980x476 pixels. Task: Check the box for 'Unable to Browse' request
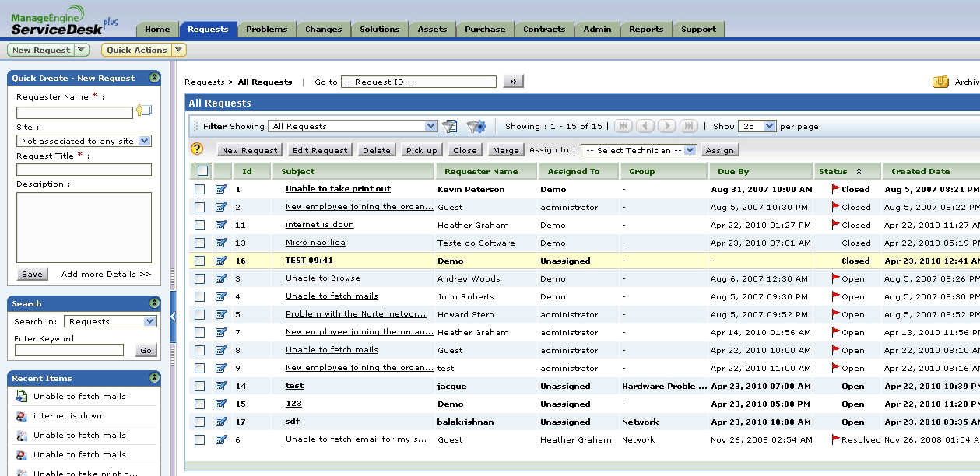click(200, 278)
